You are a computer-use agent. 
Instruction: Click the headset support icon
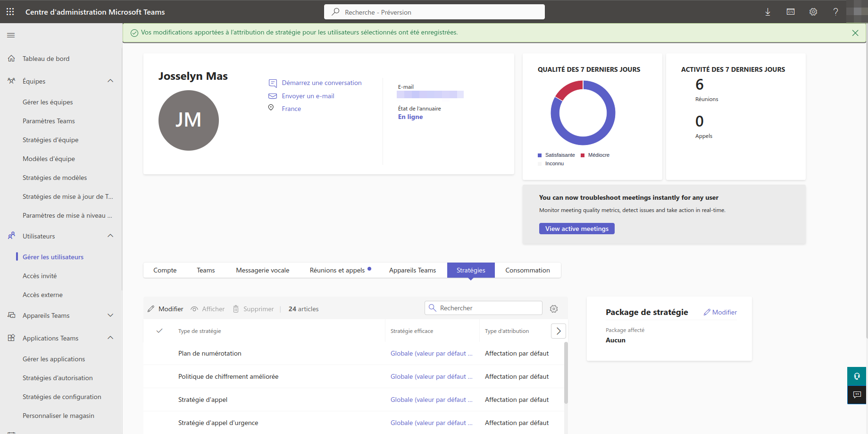[x=857, y=376]
